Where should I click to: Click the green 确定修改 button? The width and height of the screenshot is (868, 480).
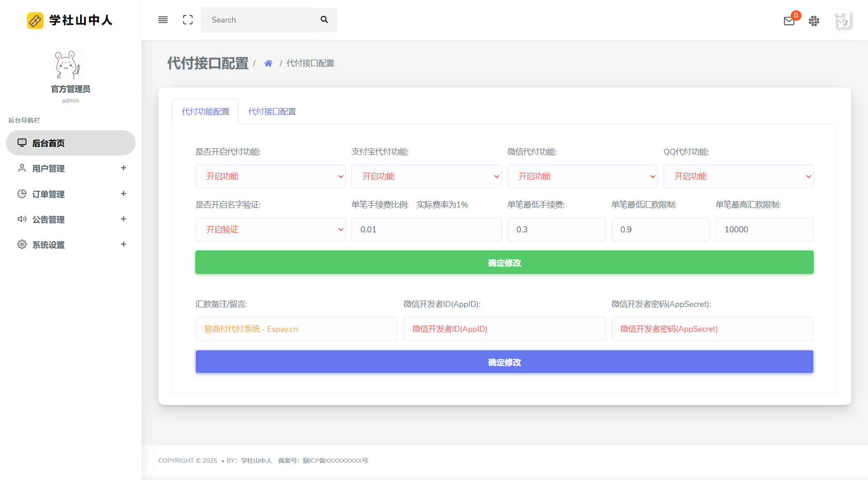[x=504, y=262]
